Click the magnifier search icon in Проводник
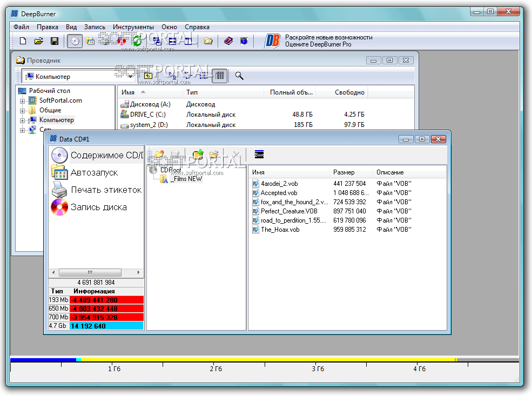The height and width of the screenshot is (396, 532). coord(239,76)
